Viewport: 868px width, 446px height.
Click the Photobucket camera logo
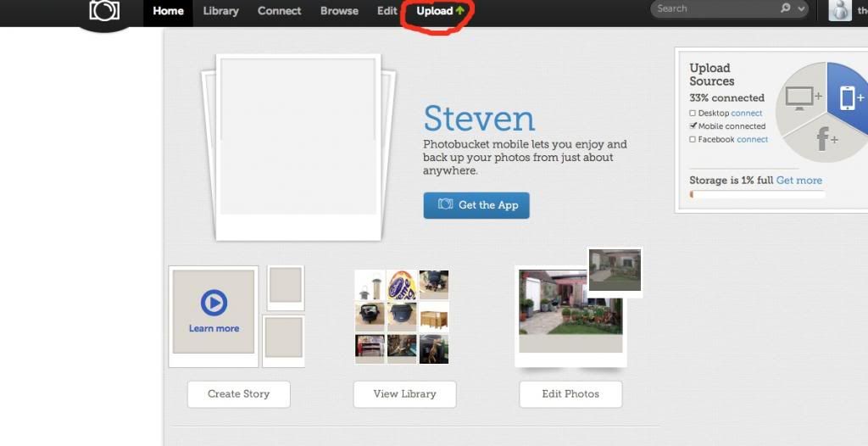[104, 10]
